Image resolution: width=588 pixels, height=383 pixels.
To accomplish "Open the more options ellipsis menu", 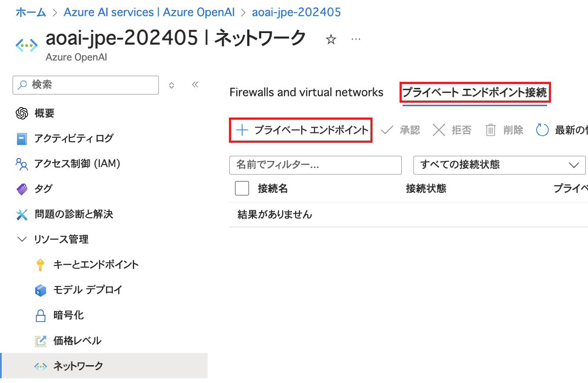I will 356,39.
